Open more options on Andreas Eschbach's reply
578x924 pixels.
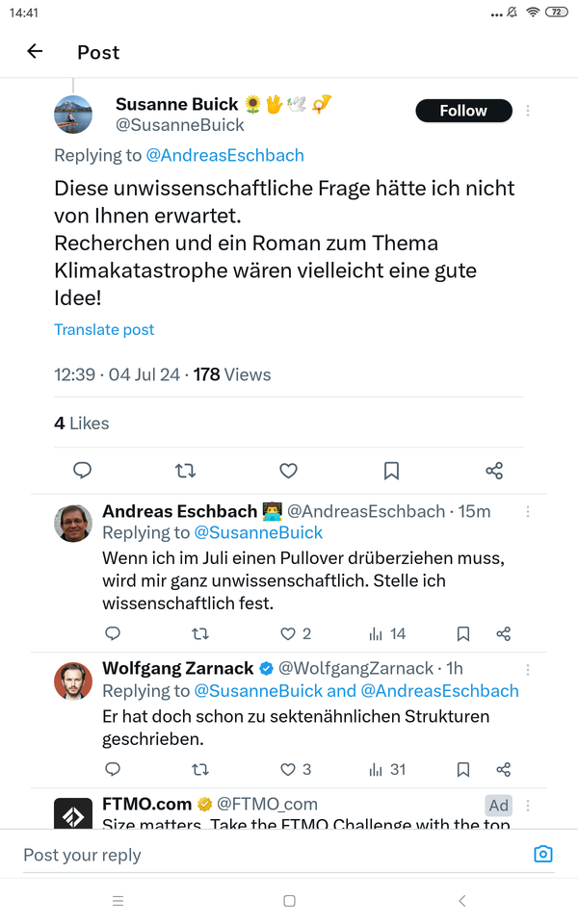528,512
